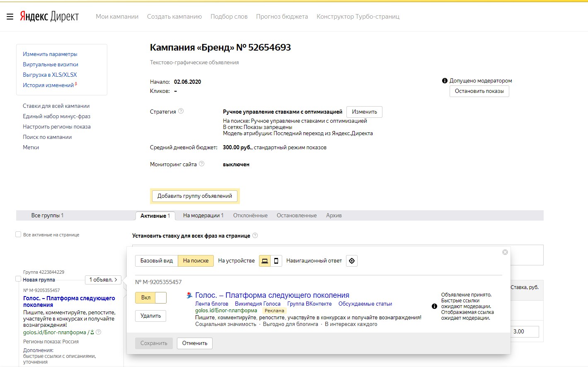Viewport: 588px width, 367px height.
Task: Click Реклама label in preview
Action: coord(274,311)
